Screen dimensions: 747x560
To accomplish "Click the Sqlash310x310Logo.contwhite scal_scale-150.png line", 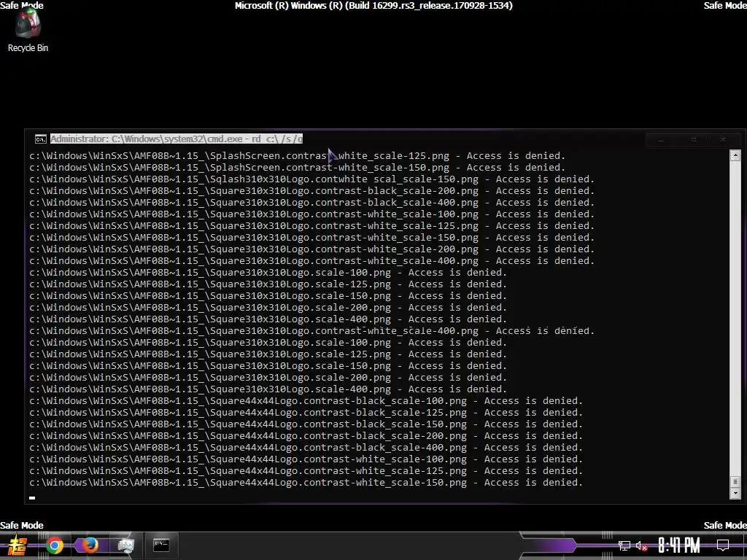I will point(312,179).
